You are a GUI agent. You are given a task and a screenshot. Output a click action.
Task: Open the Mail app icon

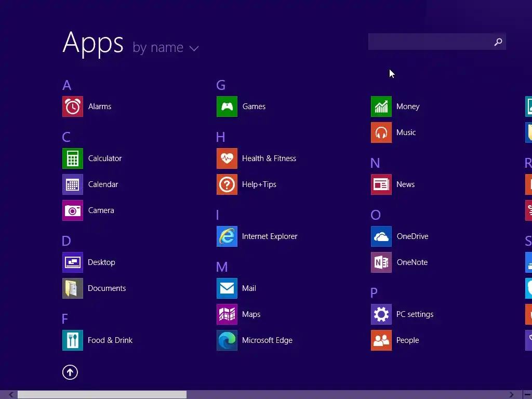[x=227, y=288]
